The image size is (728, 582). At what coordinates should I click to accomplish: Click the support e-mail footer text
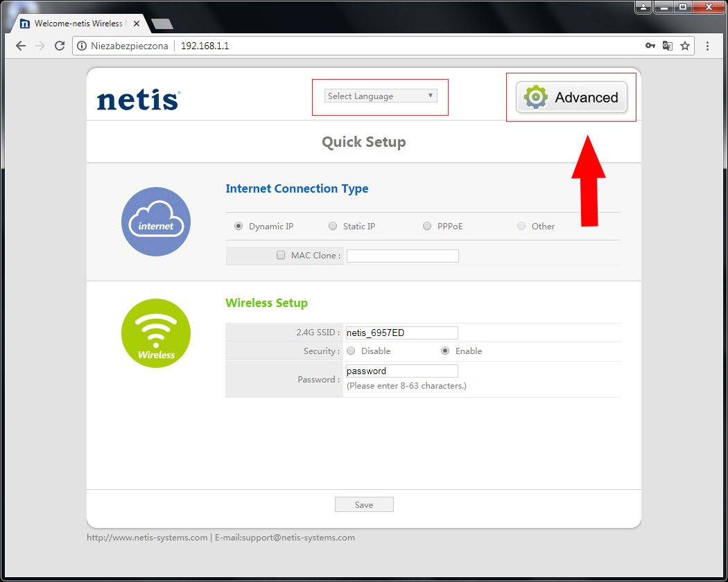(x=284, y=538)
